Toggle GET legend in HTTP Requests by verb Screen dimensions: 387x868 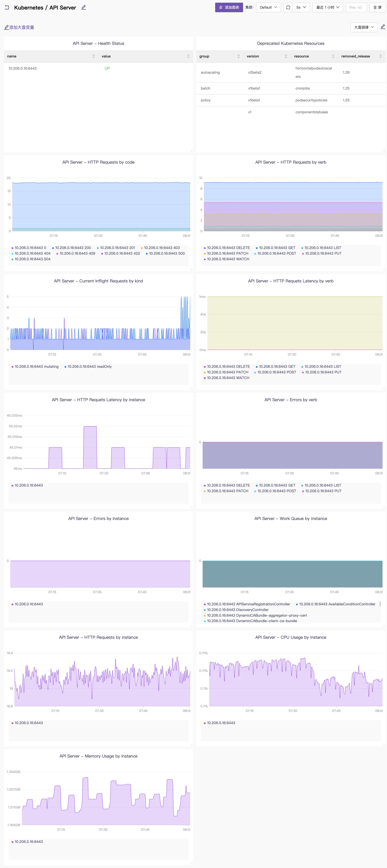(x=276, y=248)
